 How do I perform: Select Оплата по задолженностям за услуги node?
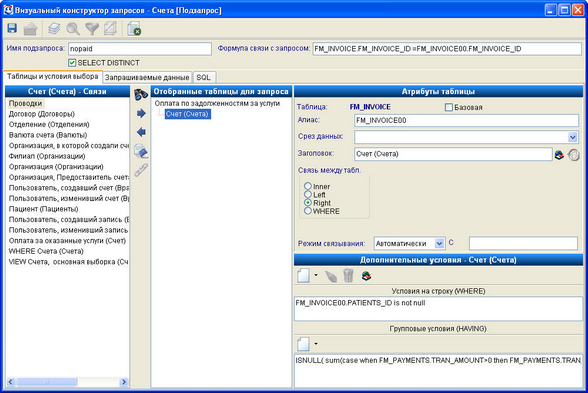coord(217,103)
